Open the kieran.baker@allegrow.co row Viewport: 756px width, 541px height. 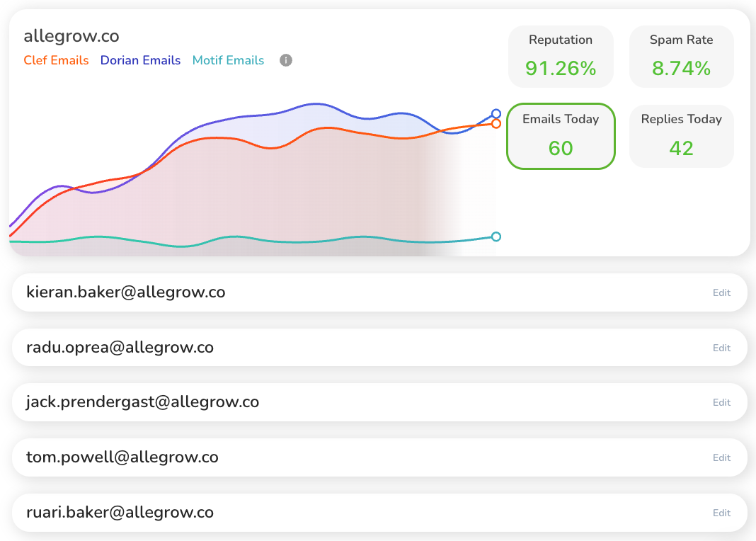pos(126,292)
